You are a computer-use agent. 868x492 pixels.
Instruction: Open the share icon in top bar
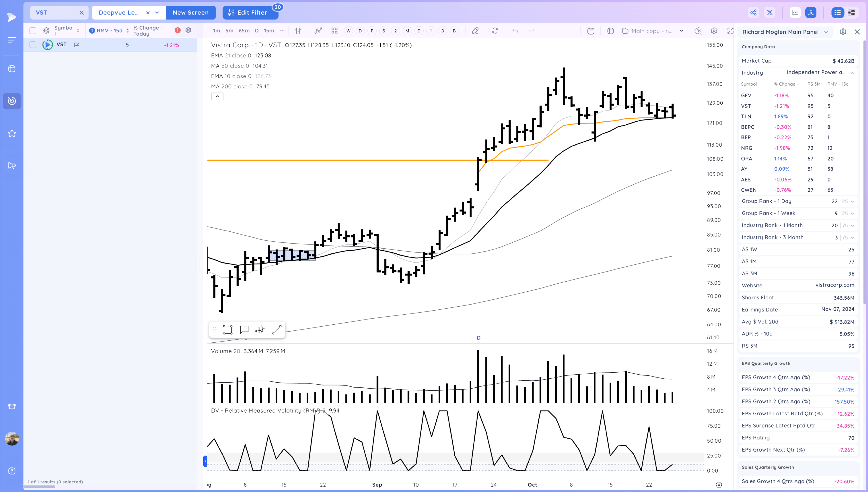pyautogui.click(x=754, y=13)
